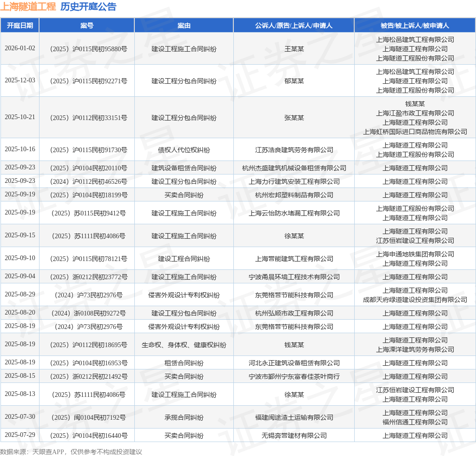This screenshot has width=476, height=456.
Task: Click defendant 成都天府绿道建设投资集团有限公司
Action: click(415, 300)
